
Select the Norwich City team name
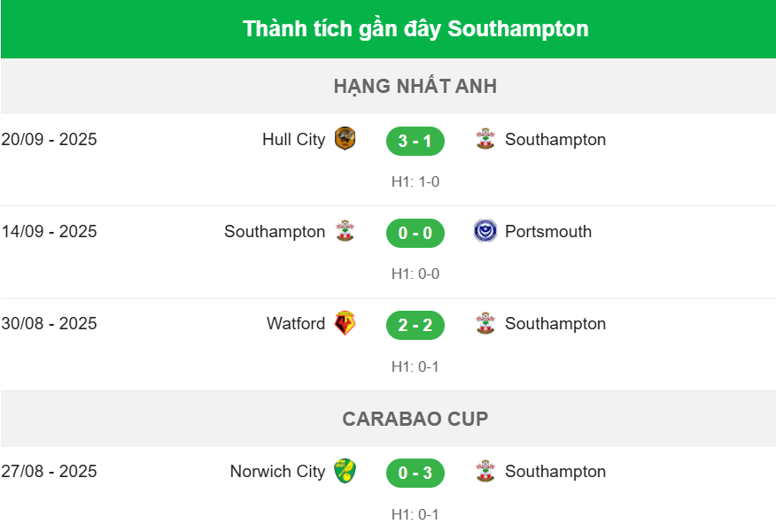click(x=277, y=472)
